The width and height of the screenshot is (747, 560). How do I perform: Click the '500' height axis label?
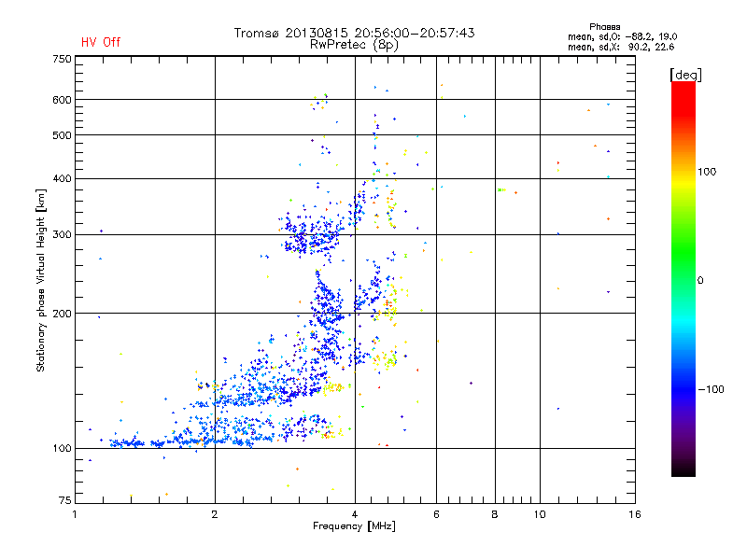pos(62,135)
